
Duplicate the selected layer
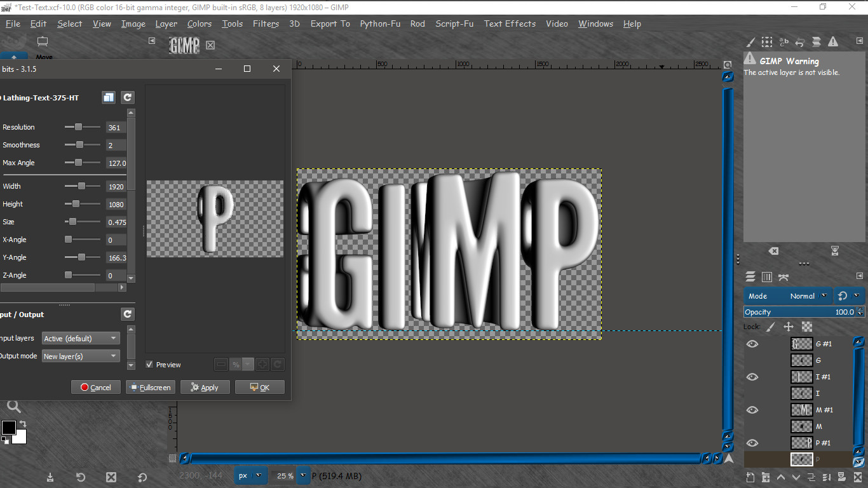[x=811, y=477]
